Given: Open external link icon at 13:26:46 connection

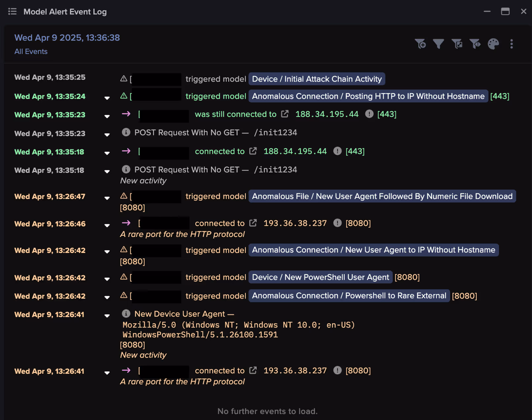Looking at the screenshot, I should click(253, 223).
